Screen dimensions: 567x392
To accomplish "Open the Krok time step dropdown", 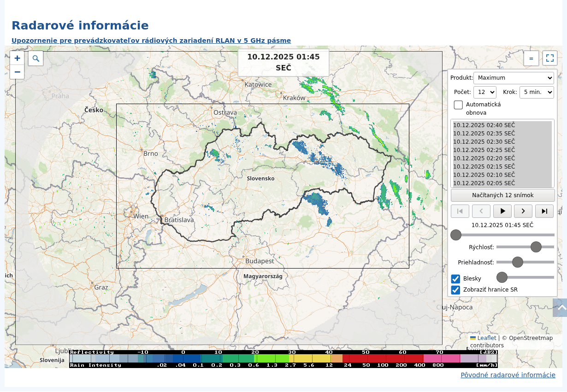I will (x=536, y=92).
